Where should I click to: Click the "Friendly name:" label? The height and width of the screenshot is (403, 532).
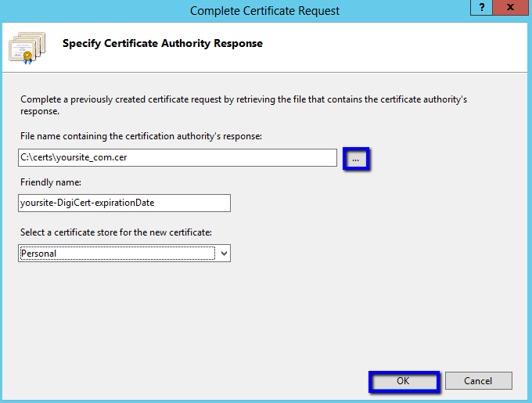[x=46, y=182]
